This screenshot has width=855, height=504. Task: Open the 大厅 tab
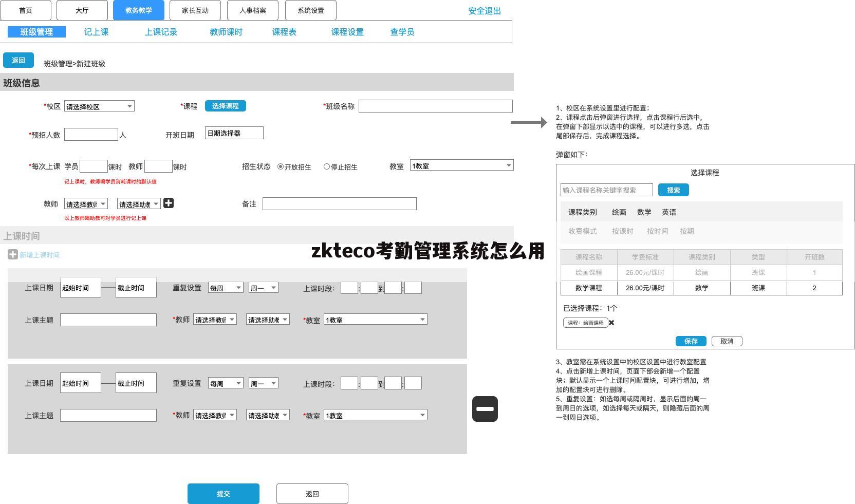tap(82, 10)
